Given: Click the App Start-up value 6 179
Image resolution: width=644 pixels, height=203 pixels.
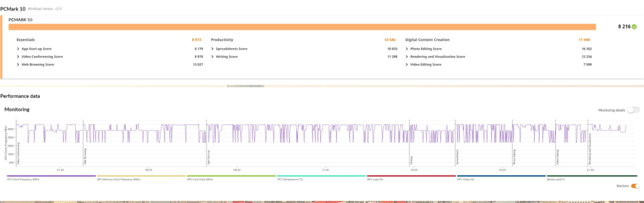Looking at the screenshot, I should 199,49.
